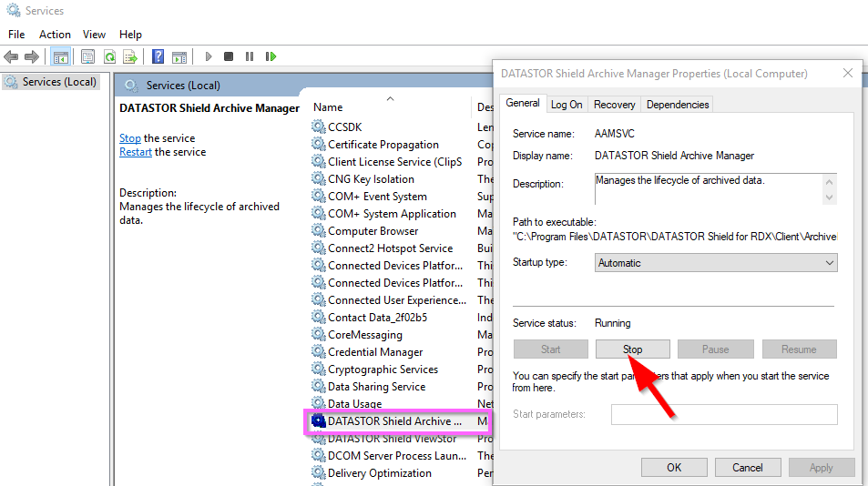Click the Properties toolbar icon
The height and width of the screenshot is (486, 868).
coord(87,56)
